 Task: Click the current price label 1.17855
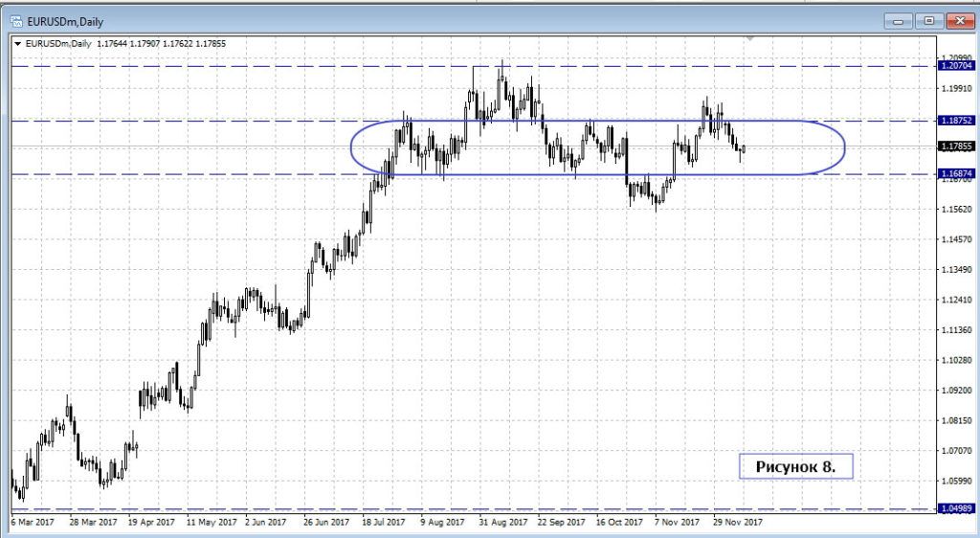pos(957,146)
